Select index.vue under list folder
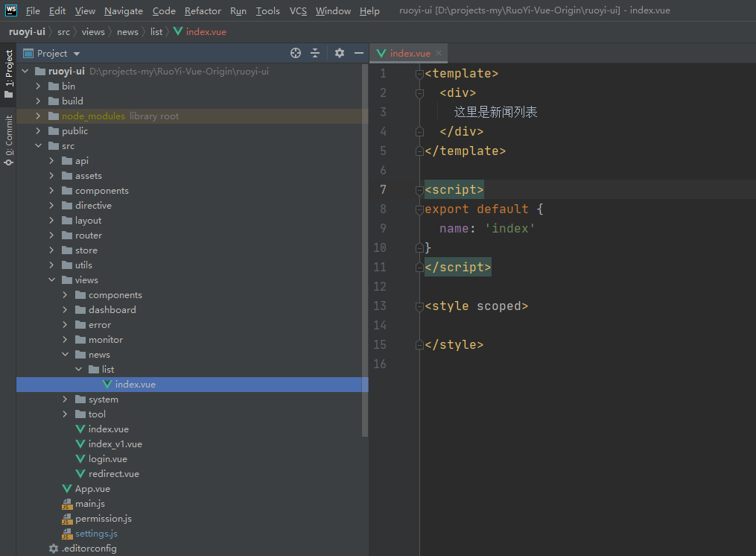Image resolution: width=756 pixels, height=556 pixels. tap(192, 384)
